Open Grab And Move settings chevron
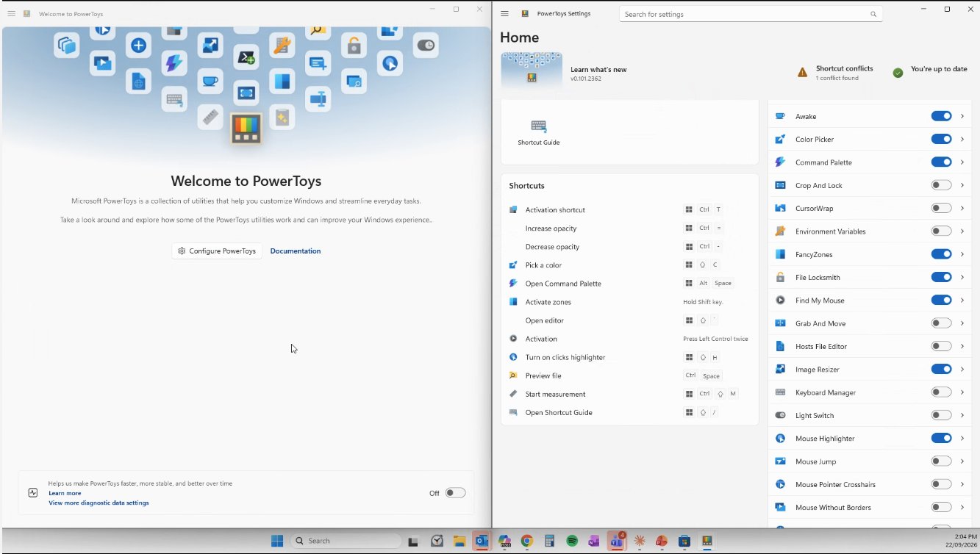This screenshot has height=554, width=980. point(962,323)
